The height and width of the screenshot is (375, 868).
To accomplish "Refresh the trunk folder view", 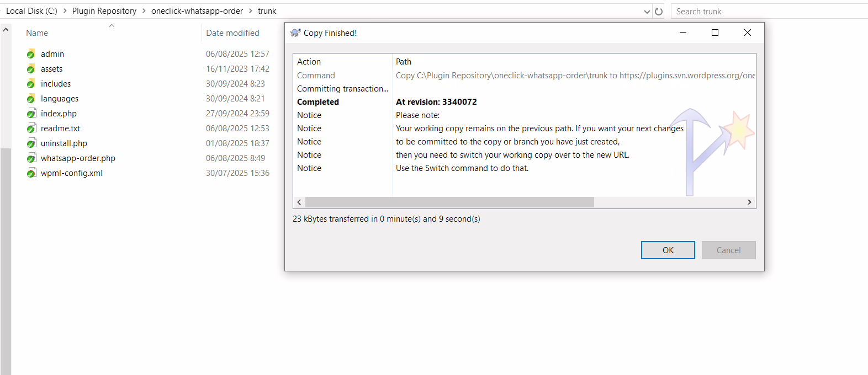I will click(x=659, y=11).
